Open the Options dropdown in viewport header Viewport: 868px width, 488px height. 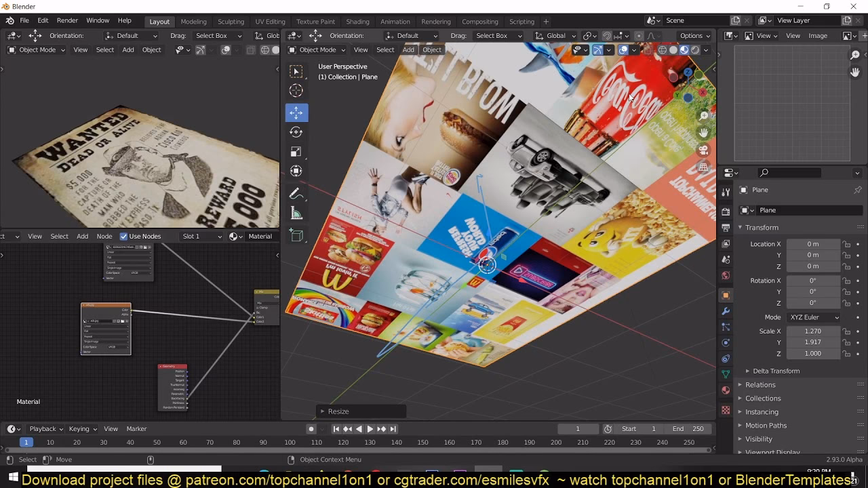click(694, 36)
